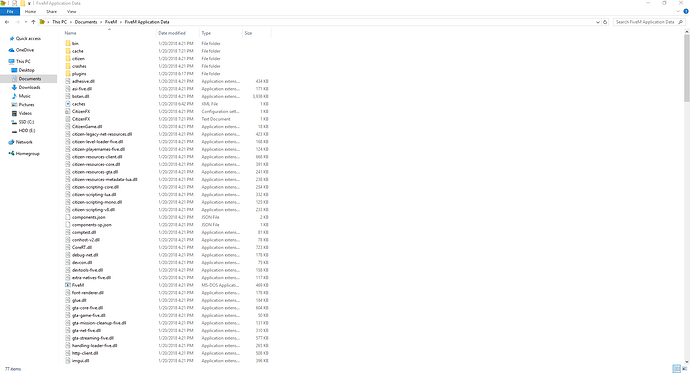Click the Back navigation arrow
This screenshot has height=373, width=690.
coord(7,22)
